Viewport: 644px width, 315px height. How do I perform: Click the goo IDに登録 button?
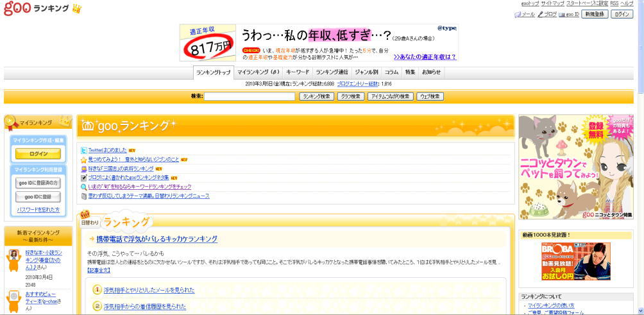pyautogui.click(x=38, y=197)
